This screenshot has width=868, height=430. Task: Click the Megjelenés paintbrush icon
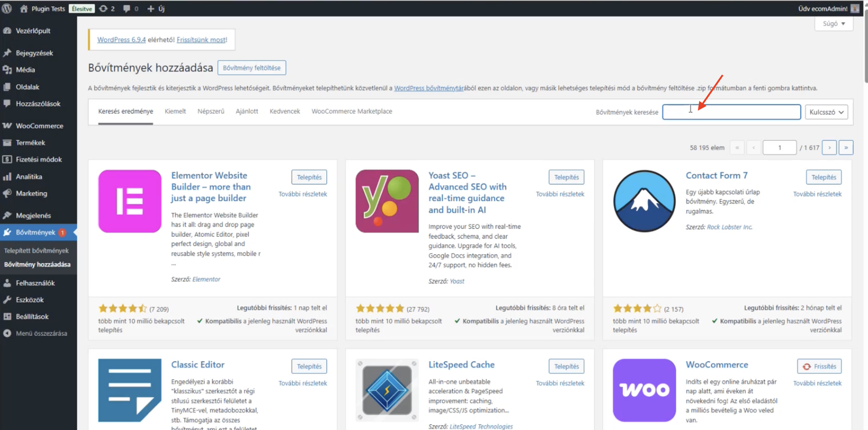7,215
